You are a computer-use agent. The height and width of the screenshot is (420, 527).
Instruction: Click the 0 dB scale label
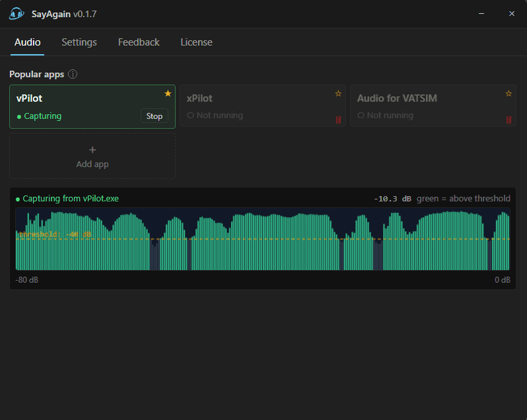pos(503,280)
